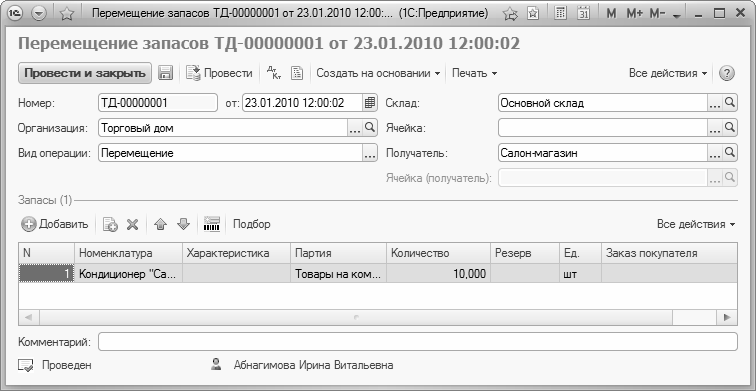The width and height of the screenshot is (756, 391).
Task: Click table horizontal scrollbar right arrow
Action: pos(727,317)
